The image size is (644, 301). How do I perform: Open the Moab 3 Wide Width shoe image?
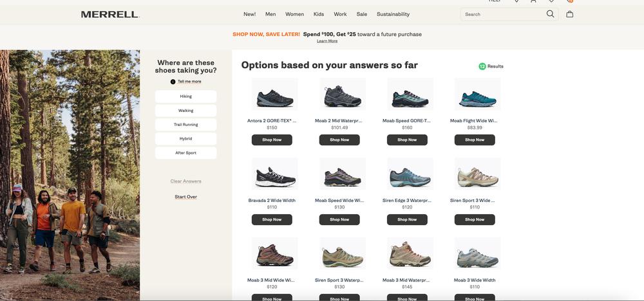478,253
